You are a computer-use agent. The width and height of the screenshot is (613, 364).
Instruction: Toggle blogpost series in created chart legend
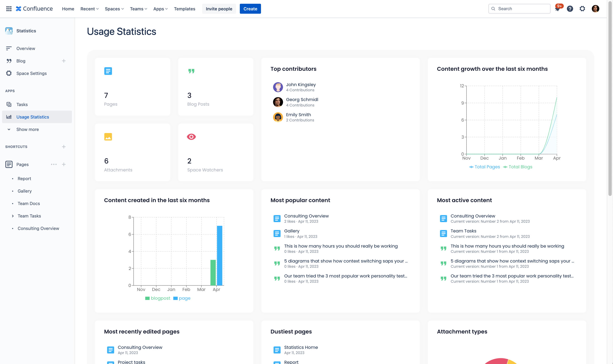tap(158, 298)
